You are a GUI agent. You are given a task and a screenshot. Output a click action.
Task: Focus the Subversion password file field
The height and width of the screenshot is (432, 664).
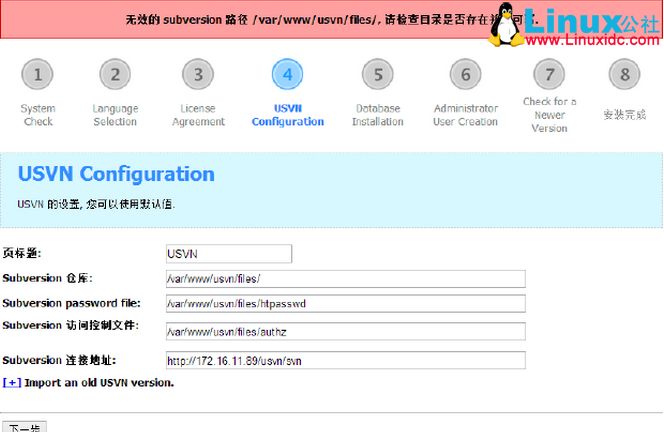[346, 304]
